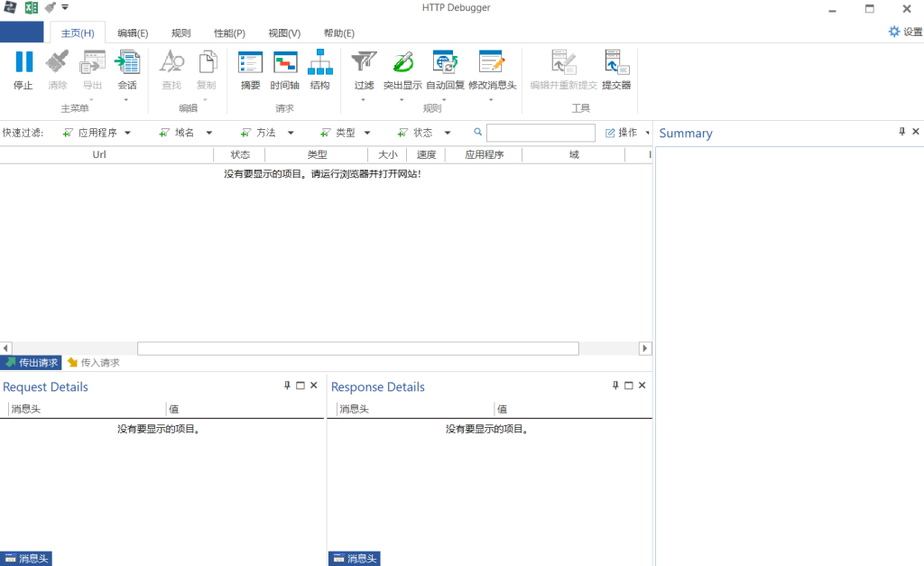Click the scrollbar left arrow
The image size is (924, 566).
[6, 348]
